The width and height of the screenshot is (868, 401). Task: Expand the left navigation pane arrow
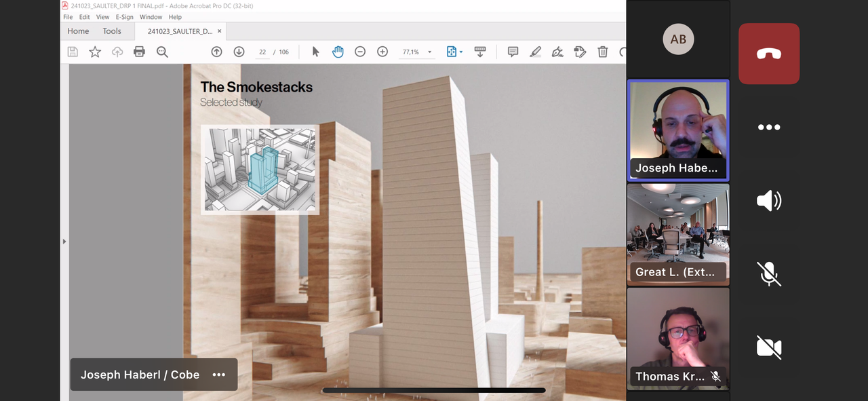(64, 241)
